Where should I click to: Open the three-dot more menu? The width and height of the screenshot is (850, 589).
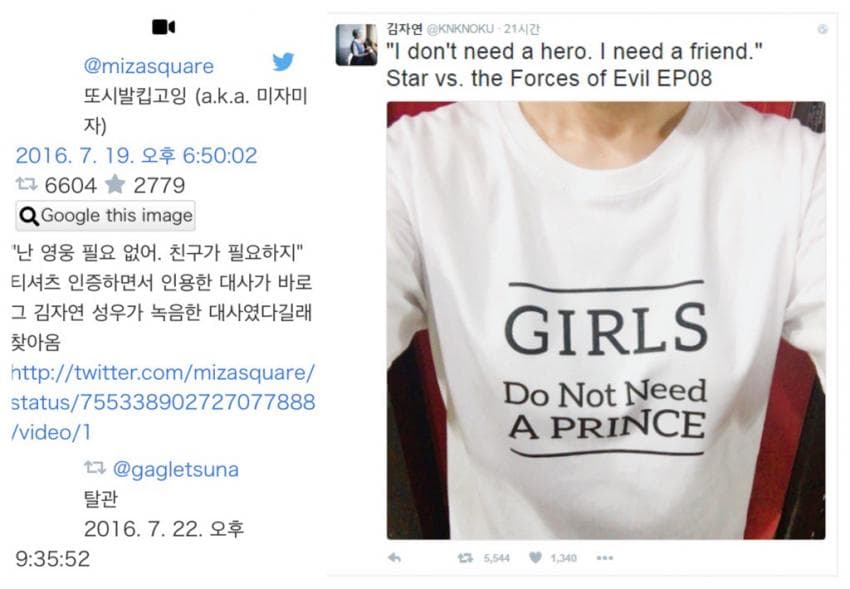click(604, 558)
